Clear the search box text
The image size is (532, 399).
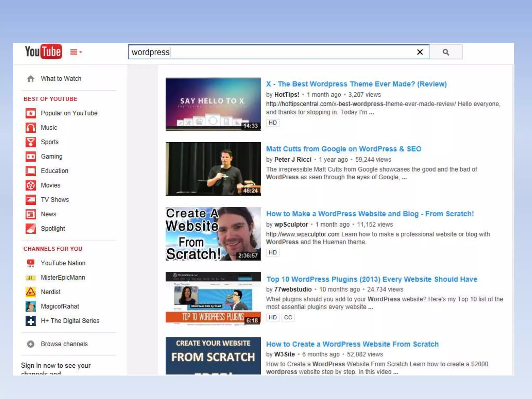(420, 52)
